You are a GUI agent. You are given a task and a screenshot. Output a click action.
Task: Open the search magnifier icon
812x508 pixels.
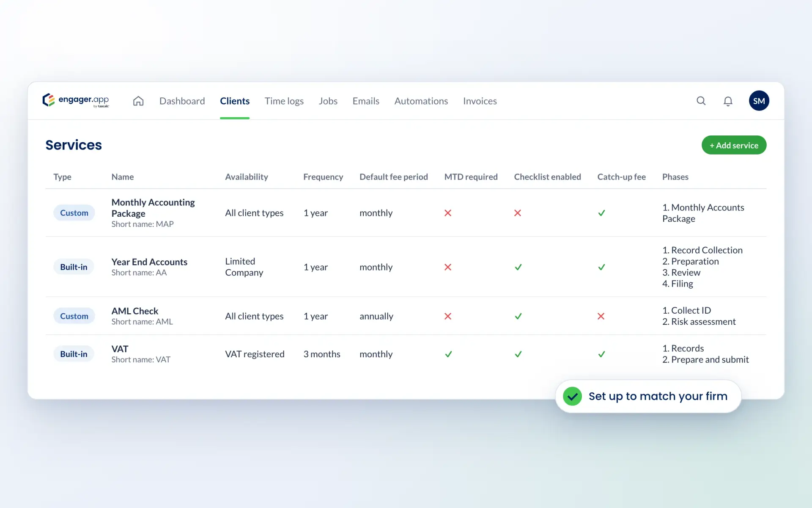701,101
